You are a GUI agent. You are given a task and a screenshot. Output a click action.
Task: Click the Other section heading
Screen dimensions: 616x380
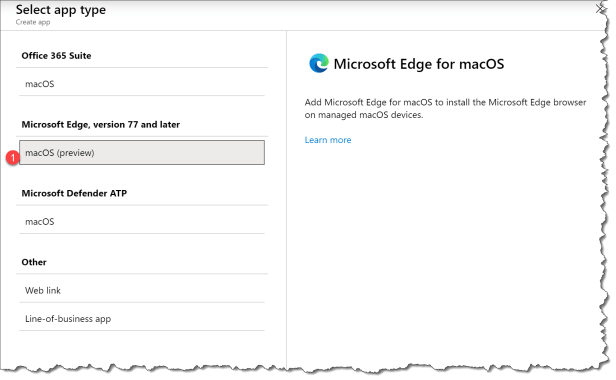34,262
